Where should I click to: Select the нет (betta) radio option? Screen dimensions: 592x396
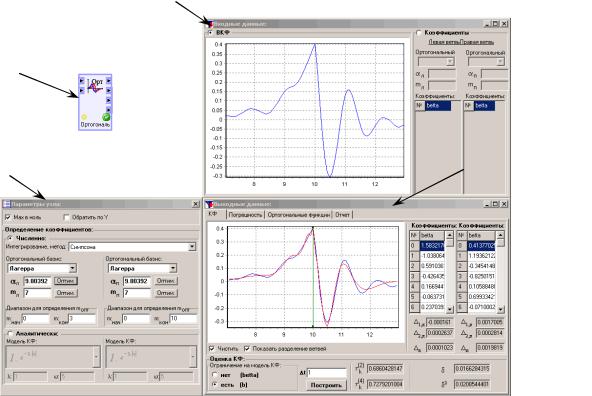click(x=215, y=375)
